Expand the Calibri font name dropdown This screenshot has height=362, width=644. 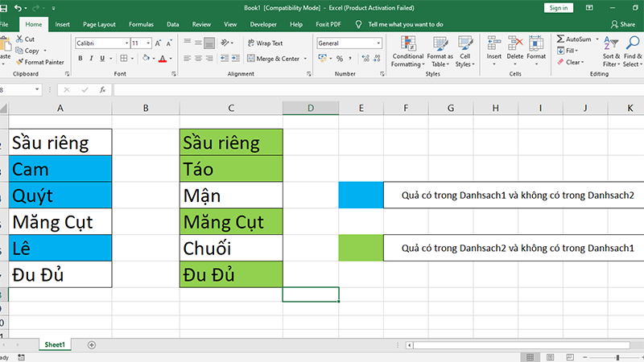pyautogui.click(x=126, y=43)
